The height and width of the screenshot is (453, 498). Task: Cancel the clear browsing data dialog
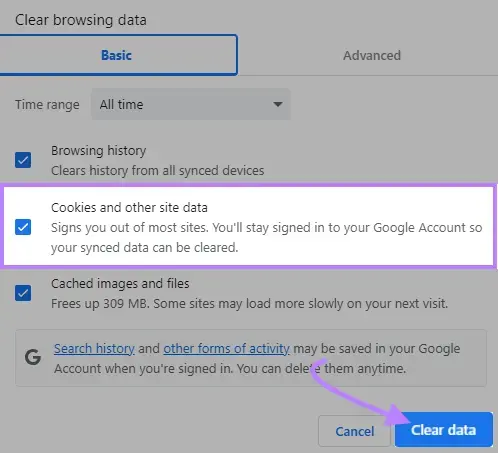click(x=354, y=431)
